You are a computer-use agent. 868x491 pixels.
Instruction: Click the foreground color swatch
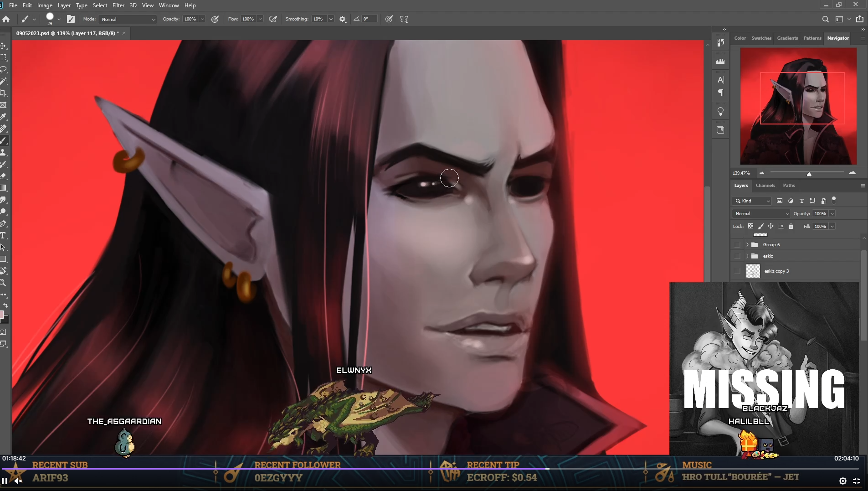pyautogui.click(x=2, y=315)
